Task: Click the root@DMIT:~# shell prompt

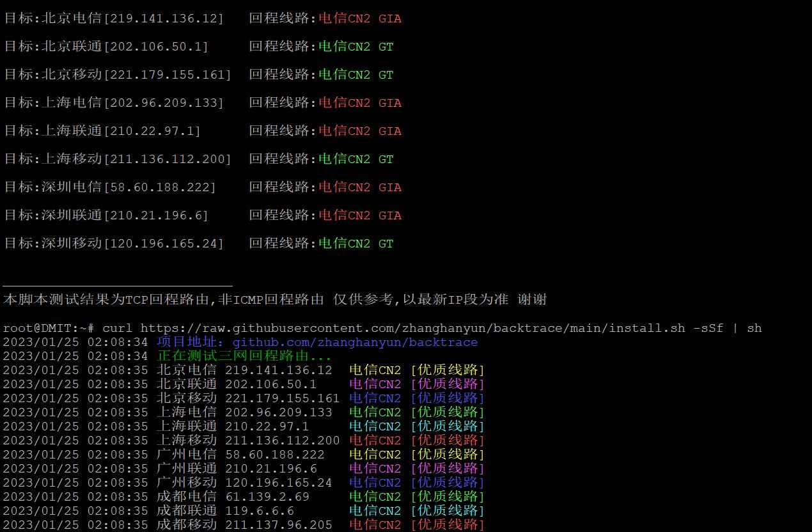Action: coord(49,328)
